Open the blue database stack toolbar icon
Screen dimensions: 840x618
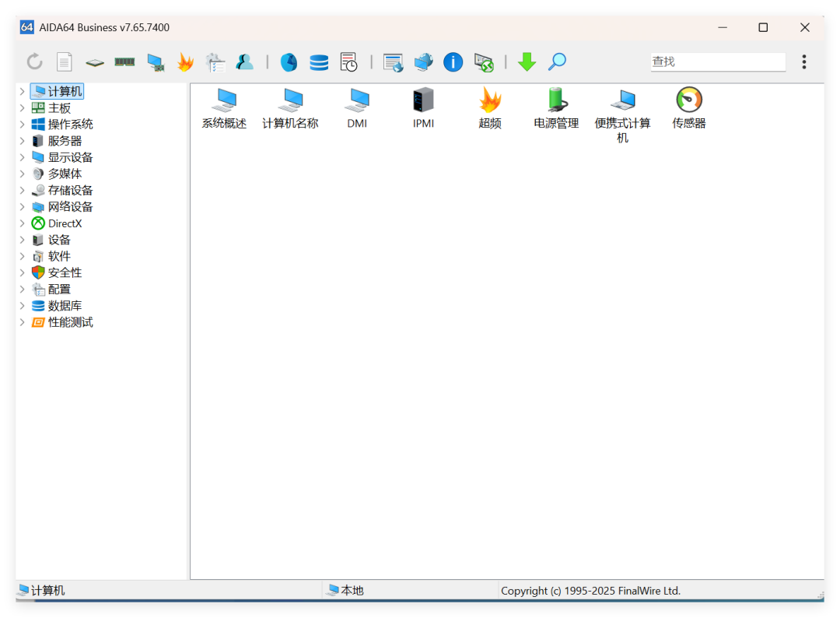319,62
